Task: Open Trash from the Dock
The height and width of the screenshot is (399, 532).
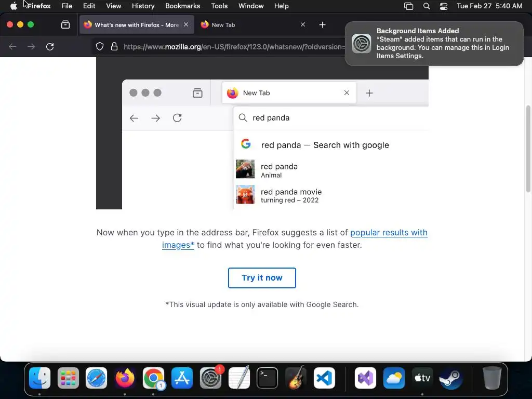Action: (x=492, y=378)
